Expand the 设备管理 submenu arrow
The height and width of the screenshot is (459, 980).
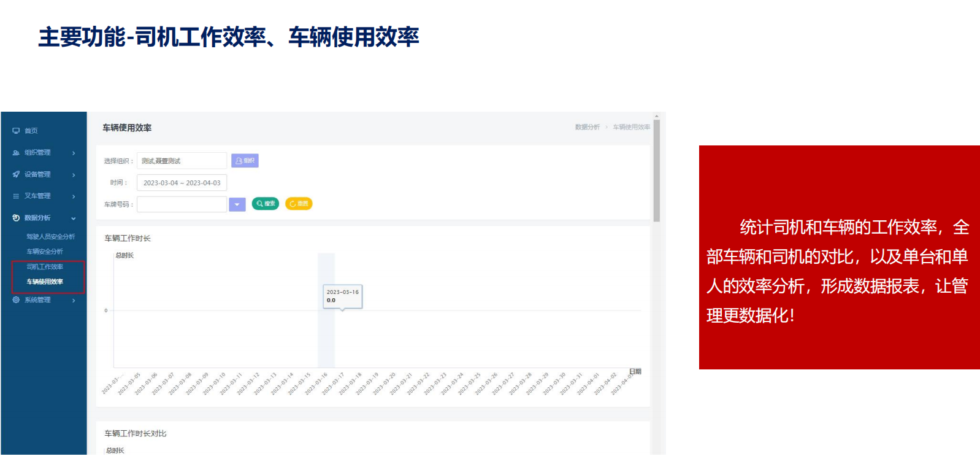pyautogui.click(x=74, y=175)
